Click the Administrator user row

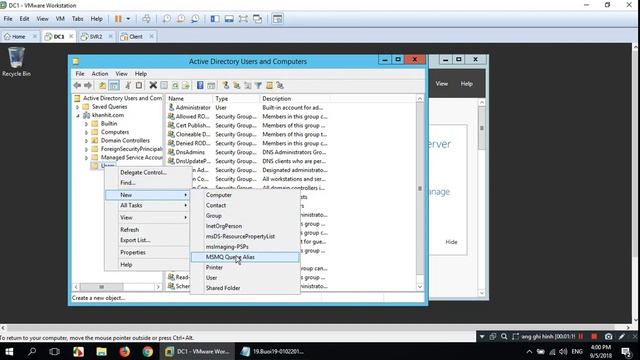(248, 107)
